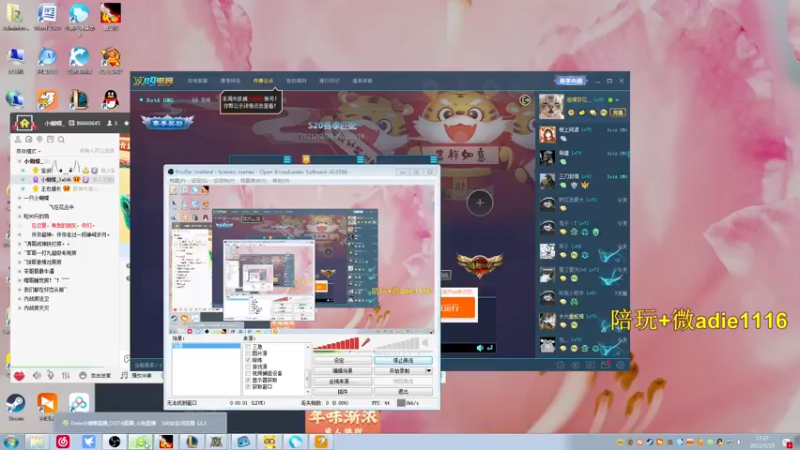Click the 开始录制 start recording button
This screenshot has width=800, height=450.
tap(399, 371)
